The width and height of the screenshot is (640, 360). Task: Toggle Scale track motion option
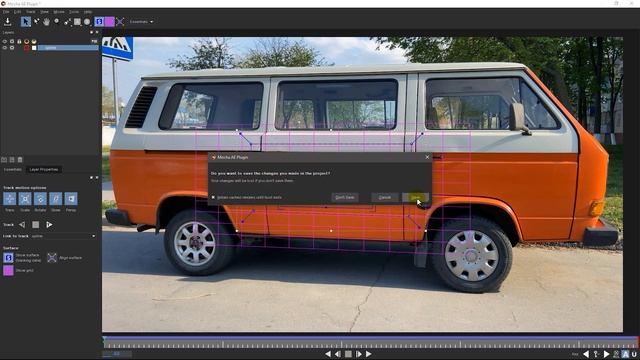tap(25, 199)
